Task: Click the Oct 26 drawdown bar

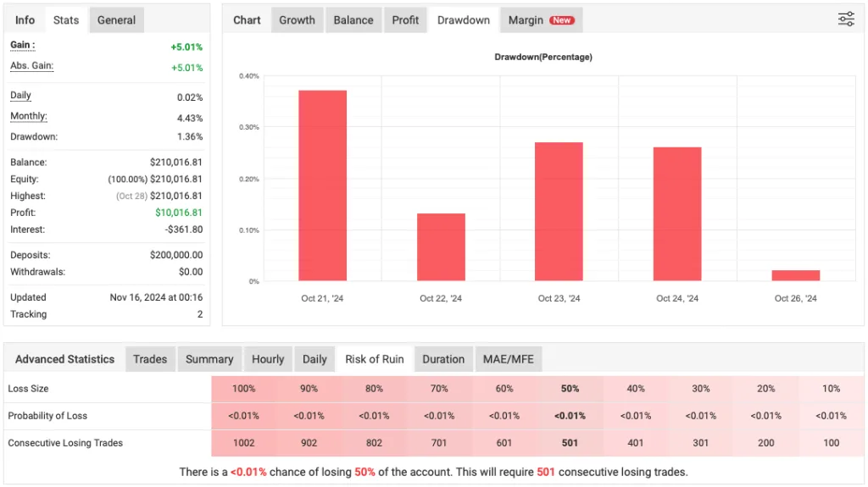Action: (x=795, y=275)
